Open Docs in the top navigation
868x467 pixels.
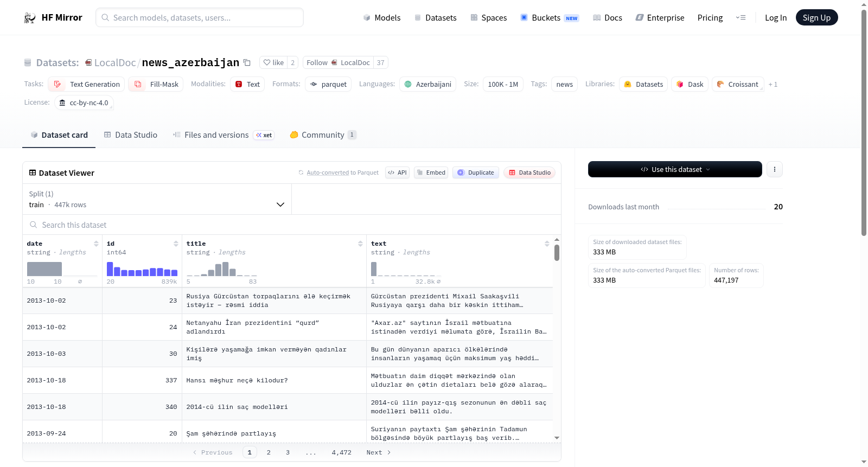pyautogui.click(x=608, y=18)
